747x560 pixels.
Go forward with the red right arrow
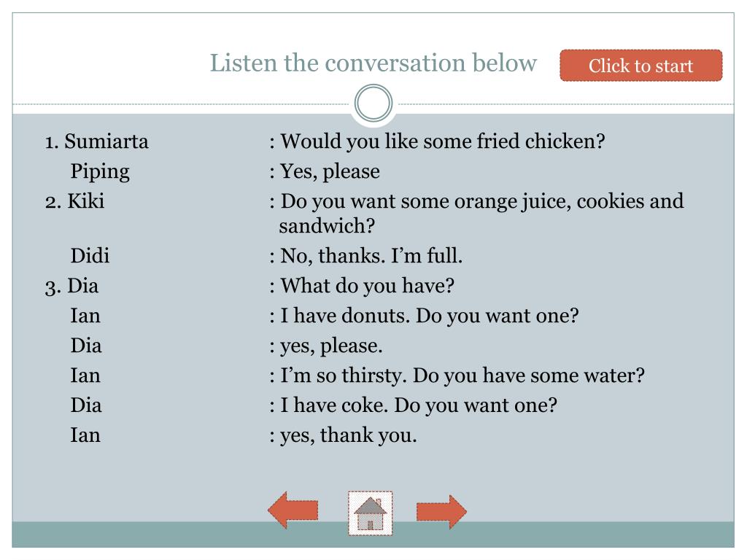[x=441, y=512]
